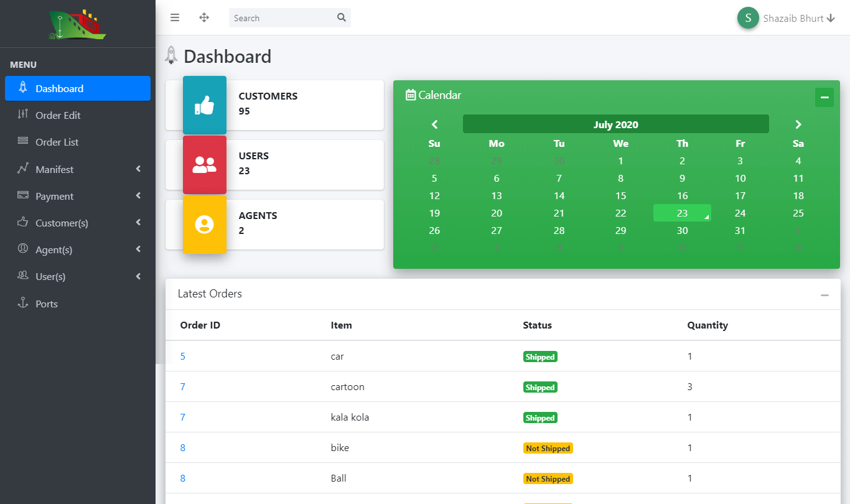This screenshot has height=504, width=850.
Task: Expand the Agent(s) submenu chevron
Action: [138, 249]
